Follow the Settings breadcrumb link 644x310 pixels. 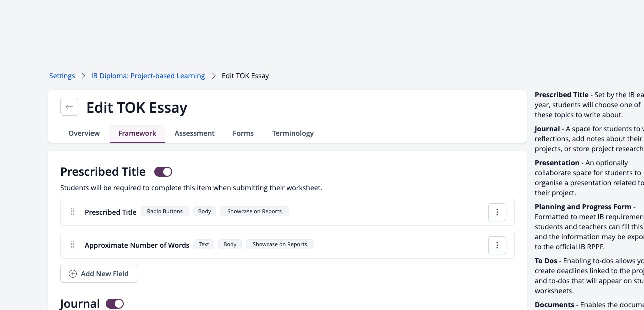click(62, 76)
